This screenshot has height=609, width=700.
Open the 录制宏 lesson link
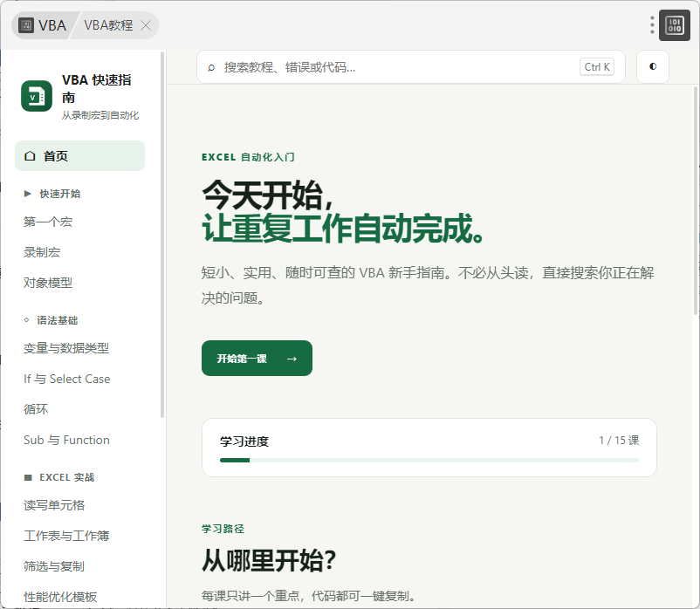pos(42,252)
